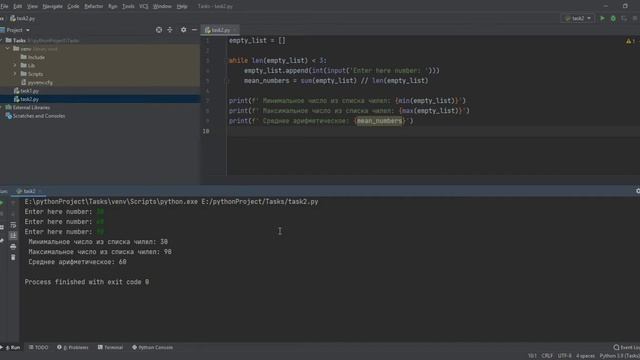Open the Python Console tool window
Screen dimensions: 640x360
pyautogui.click(x=152, y=347)
